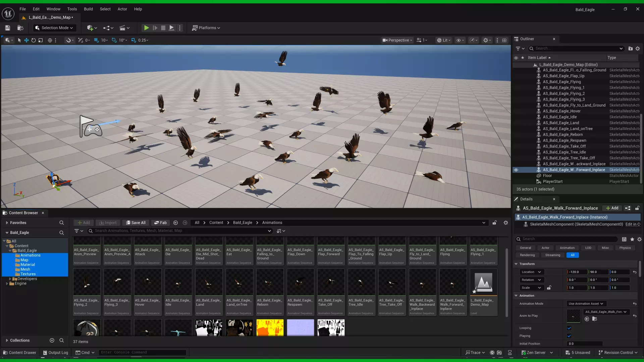Image resolution: width=644 pixels, height=362 pixels.
Task: Click the Outliner add folder icon
Action: point(630,49)
